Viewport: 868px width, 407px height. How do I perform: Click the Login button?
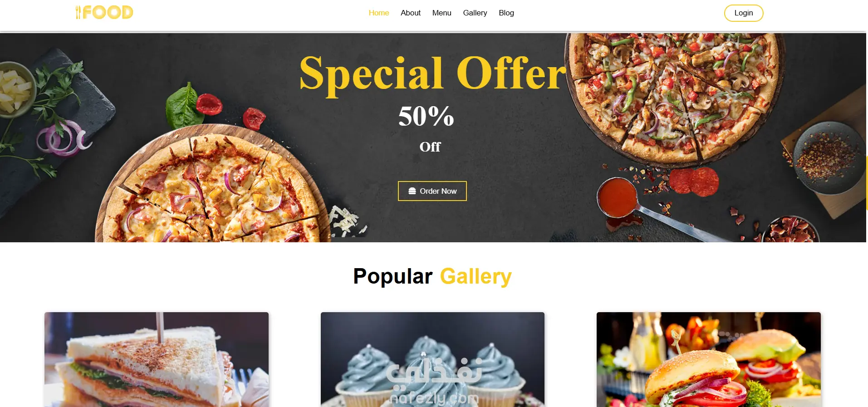pyautogui.click(x=743, y=13)
